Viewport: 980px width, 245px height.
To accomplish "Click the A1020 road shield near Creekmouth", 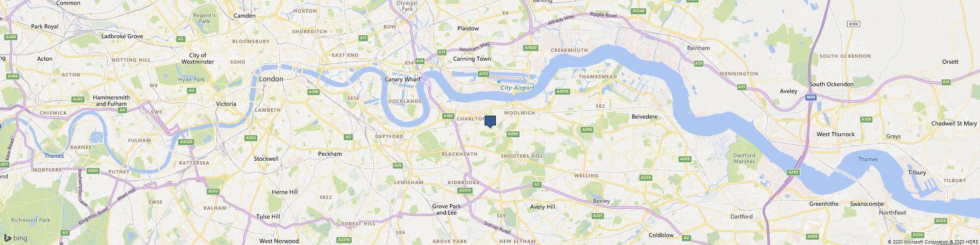I will pyautogui.click(x=531, y=48).
